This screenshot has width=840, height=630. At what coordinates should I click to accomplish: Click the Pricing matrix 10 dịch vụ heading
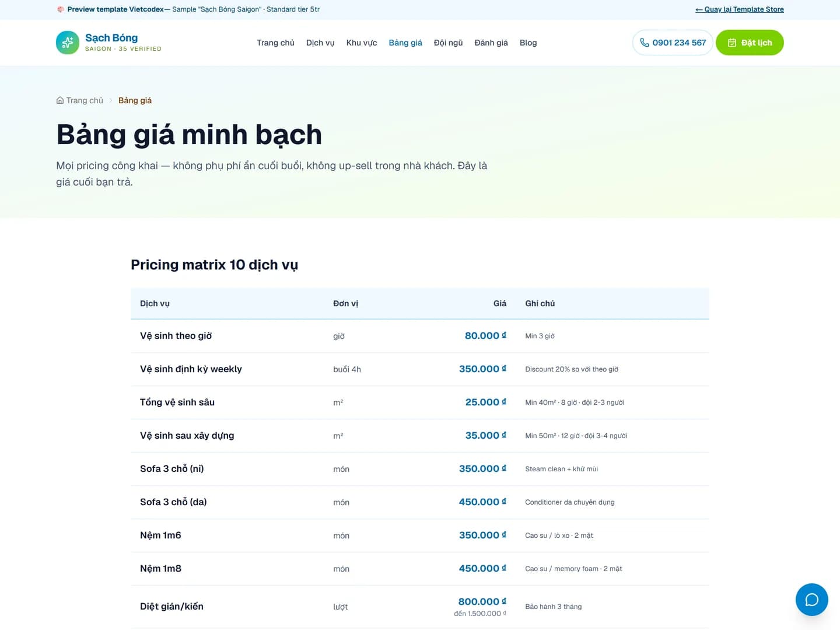coord(214,265)
